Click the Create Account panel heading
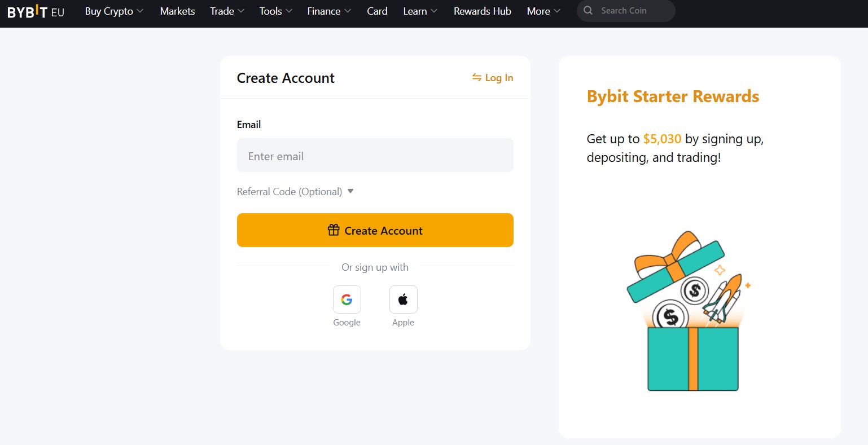The height and width of the screenshot is (445, 868). (x=286, y=78)
